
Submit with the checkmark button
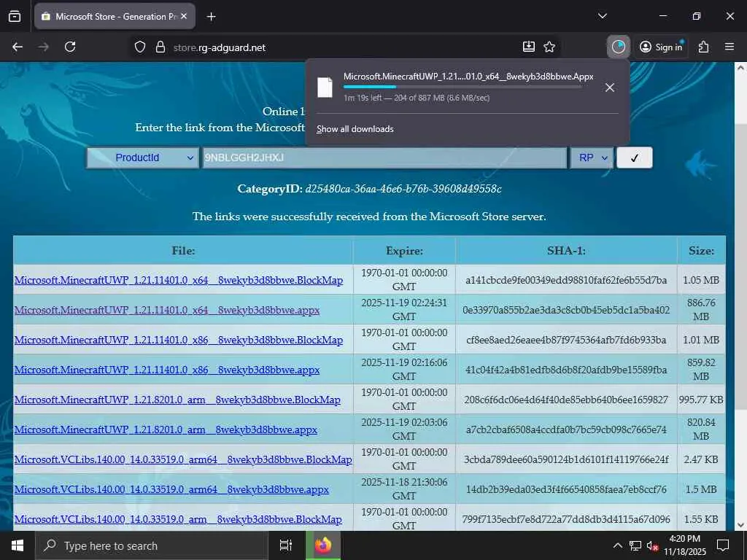coord(634,157)
